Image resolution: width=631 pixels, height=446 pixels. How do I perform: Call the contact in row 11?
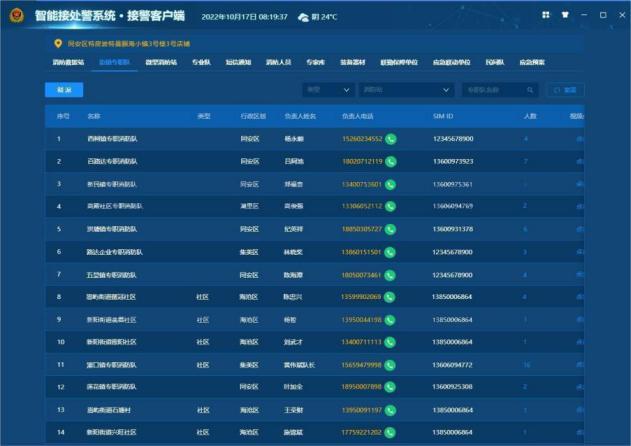tap(390, 365)
